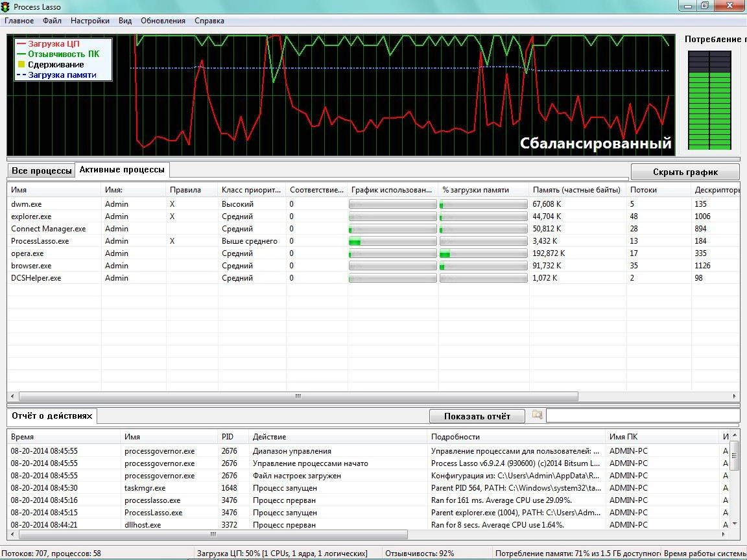
Task: Click the log horizontal scrollbar
Action: 213,534
